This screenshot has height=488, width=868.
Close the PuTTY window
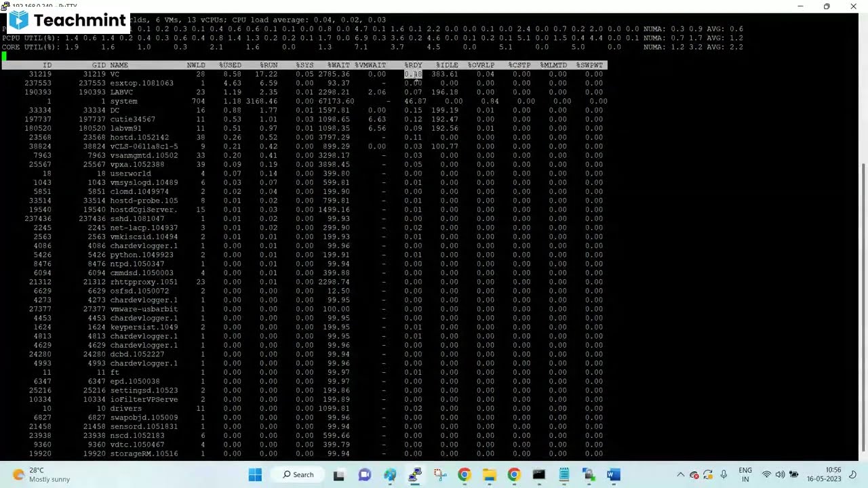pos(853,6)
